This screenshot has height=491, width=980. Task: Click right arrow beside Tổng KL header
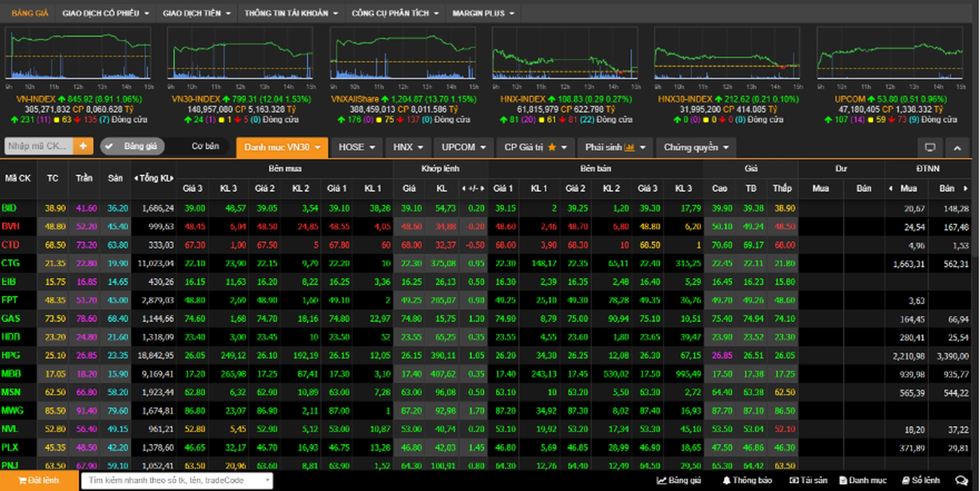pos(172,178)
